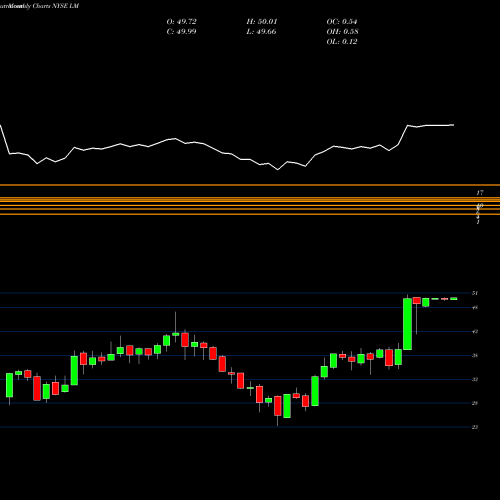Click the OL: 0.12 value
Image resolution: width=500 pixels, height=500 pixels.
(x=342, y=42)
